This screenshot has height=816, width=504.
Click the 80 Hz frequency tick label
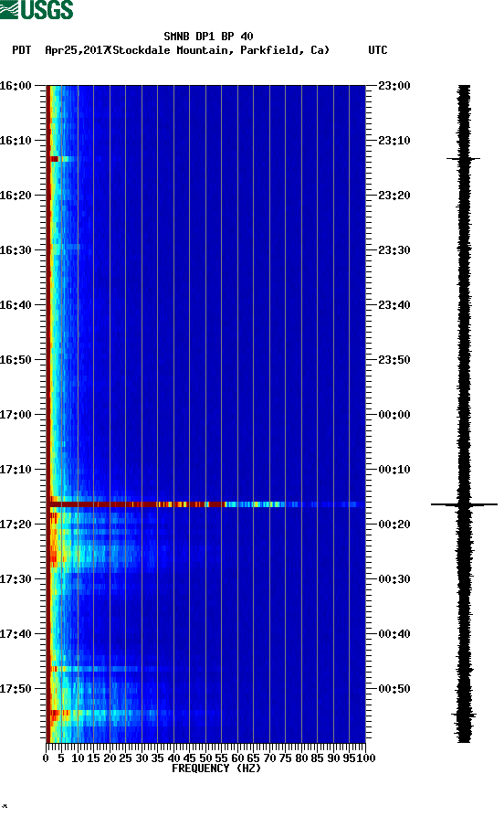click(x=301, y=758)
